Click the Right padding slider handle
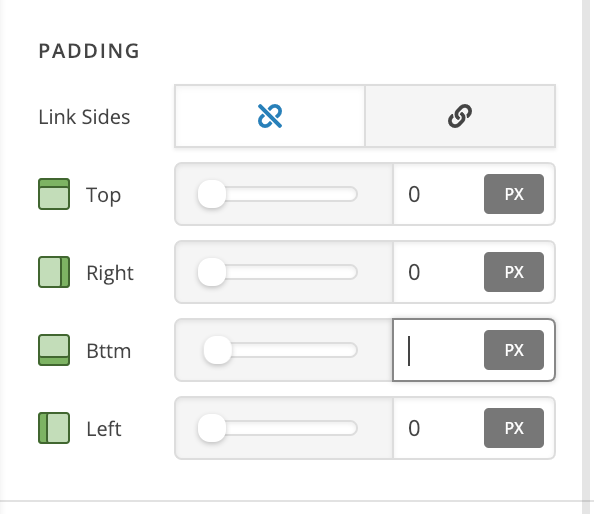The image size is (594, 514). [212, 272]
